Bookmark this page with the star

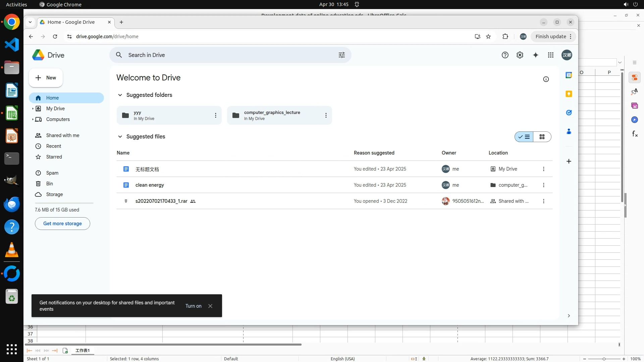click(x=488, y=37)
